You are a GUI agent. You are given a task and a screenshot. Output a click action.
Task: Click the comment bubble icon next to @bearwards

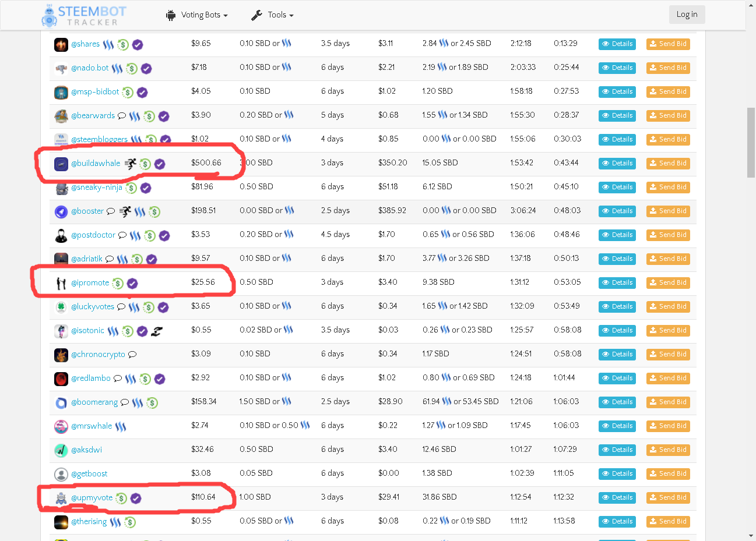tap(122, 116)
